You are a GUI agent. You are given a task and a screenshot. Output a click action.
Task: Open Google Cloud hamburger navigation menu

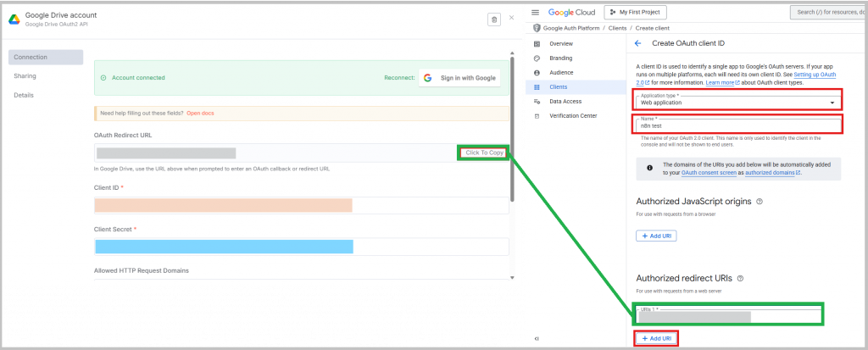point(536,12)
